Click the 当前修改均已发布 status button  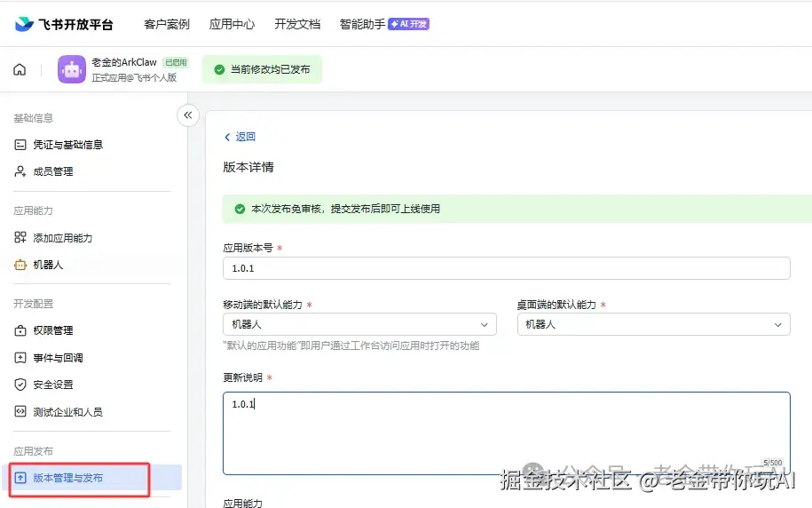(x=262, y=69)
